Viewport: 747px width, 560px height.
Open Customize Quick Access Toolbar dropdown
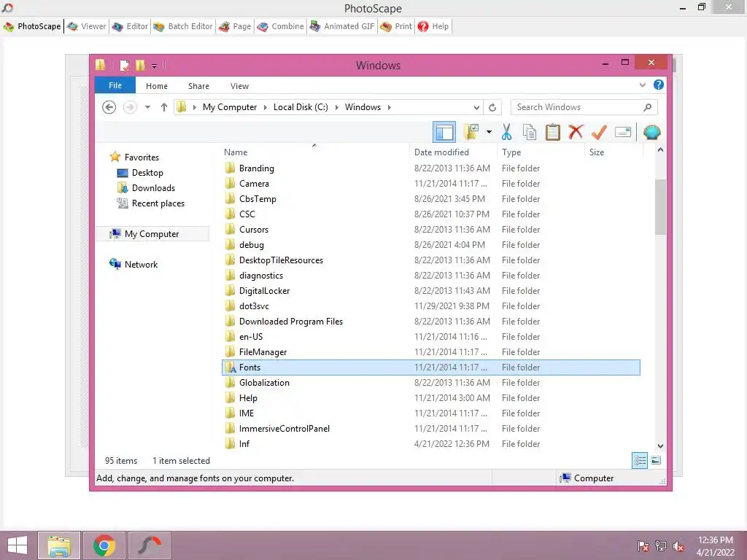click(x=155, y=66)
